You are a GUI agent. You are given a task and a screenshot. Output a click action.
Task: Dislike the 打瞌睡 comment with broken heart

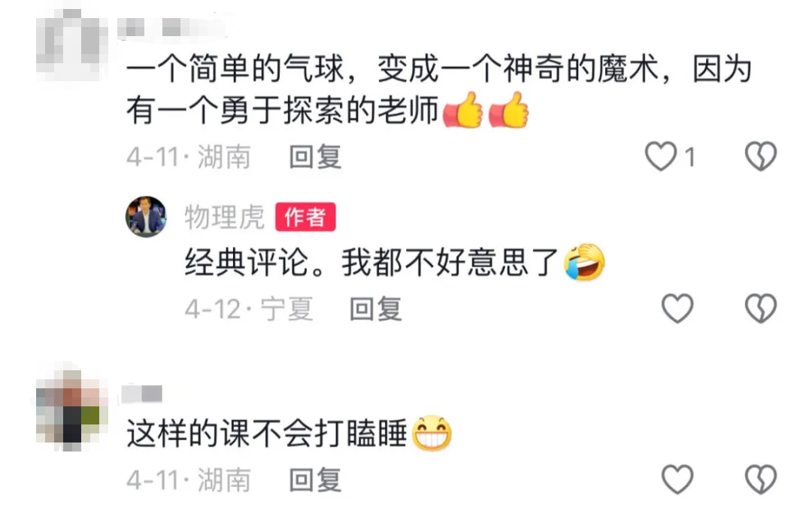tap(761, 479)
